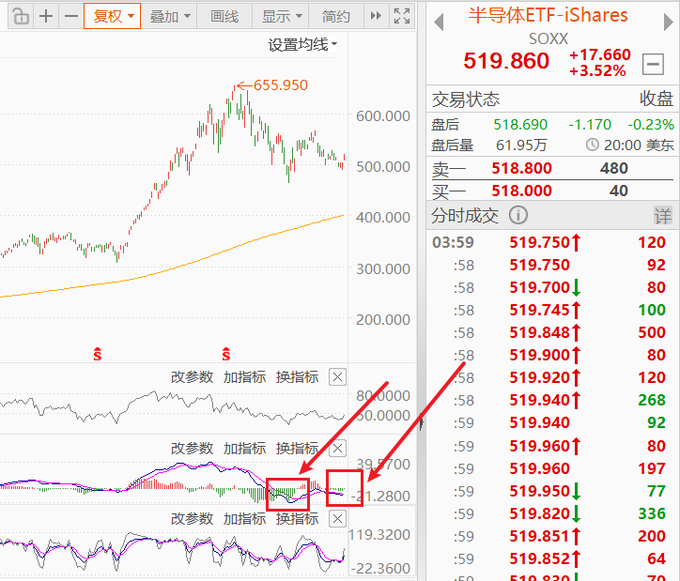Click 收盘 trading status value
Image resolution: width=680 pixels, height=581 pixels.
(x=657, y=99)
